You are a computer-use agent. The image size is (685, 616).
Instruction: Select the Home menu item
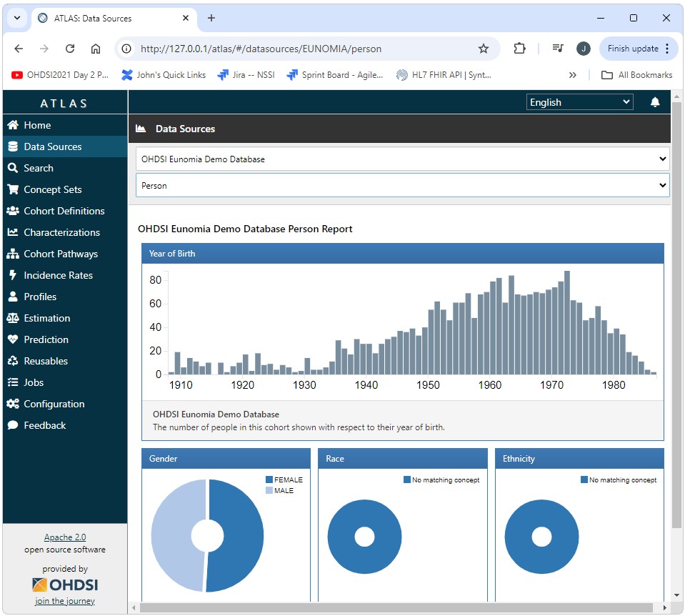[65, 125]
